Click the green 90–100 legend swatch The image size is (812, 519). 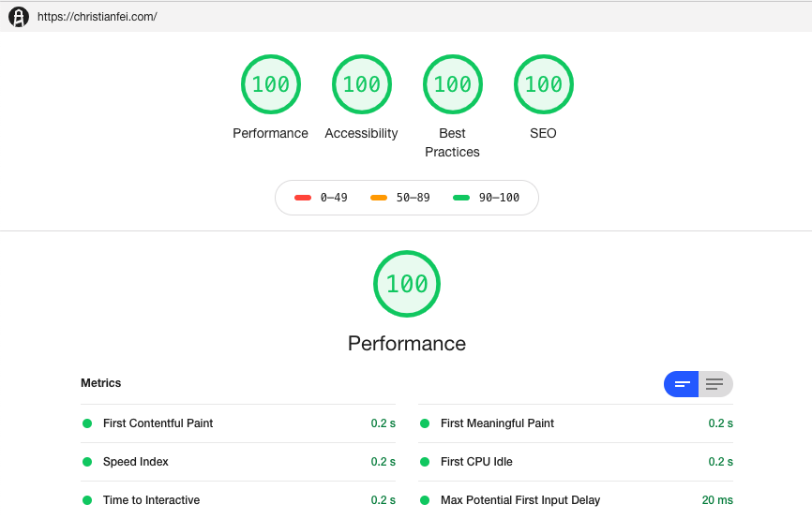click(461, 198)
